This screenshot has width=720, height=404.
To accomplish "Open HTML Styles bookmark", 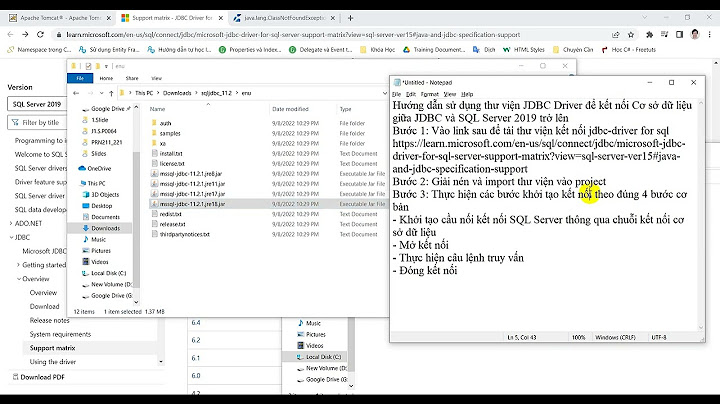I will point(523,50).
